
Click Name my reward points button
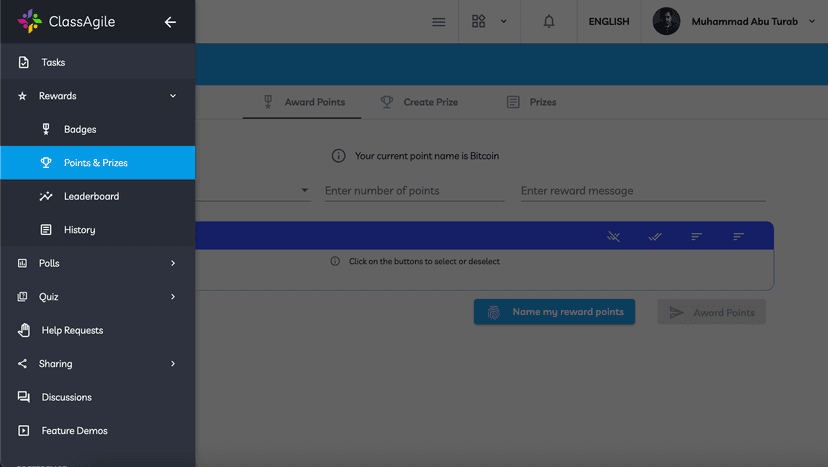coord(554,312)
